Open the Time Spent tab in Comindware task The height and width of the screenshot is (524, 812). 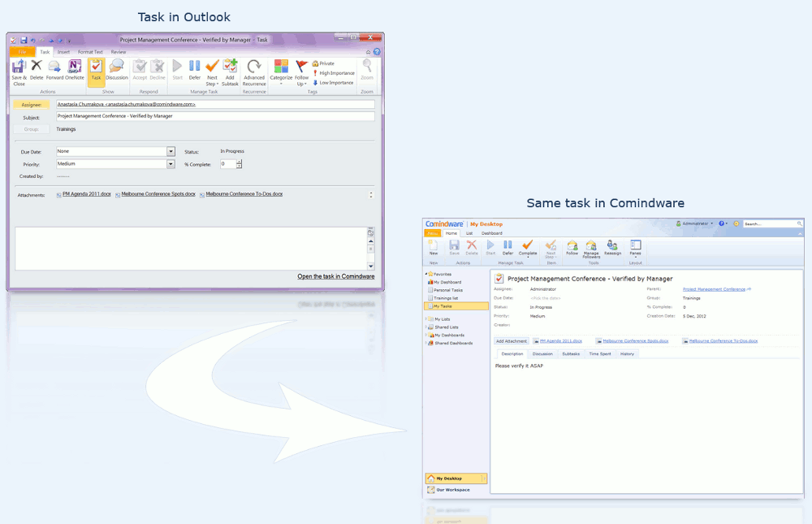tap(600, 354)
